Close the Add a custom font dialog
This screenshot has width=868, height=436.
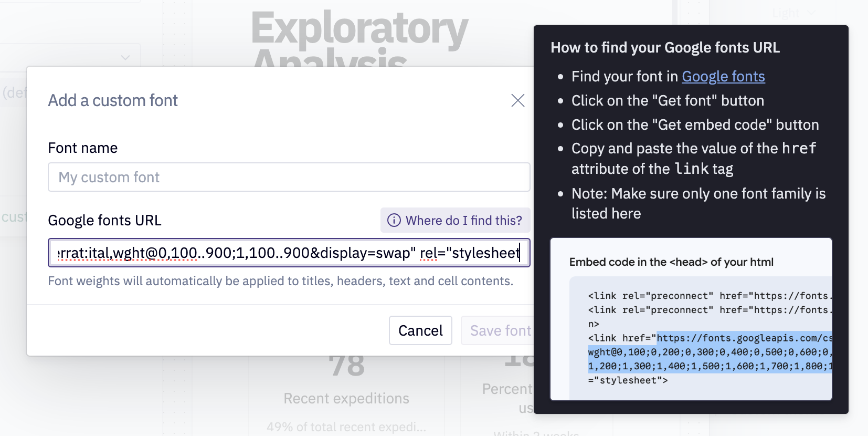pos(517,100)
